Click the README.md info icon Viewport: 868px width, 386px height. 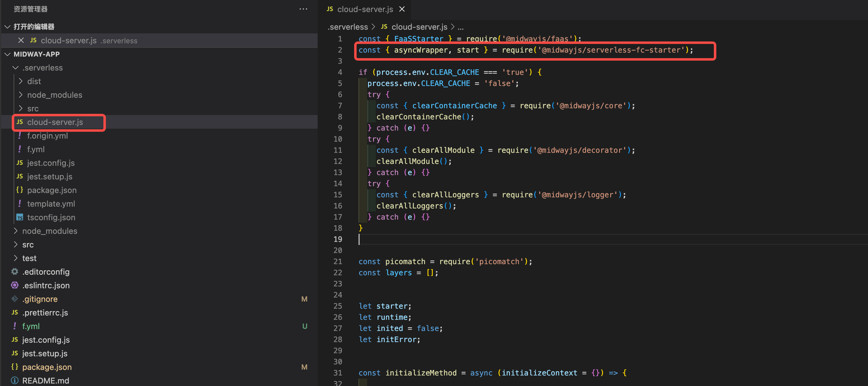pos(15,380)
